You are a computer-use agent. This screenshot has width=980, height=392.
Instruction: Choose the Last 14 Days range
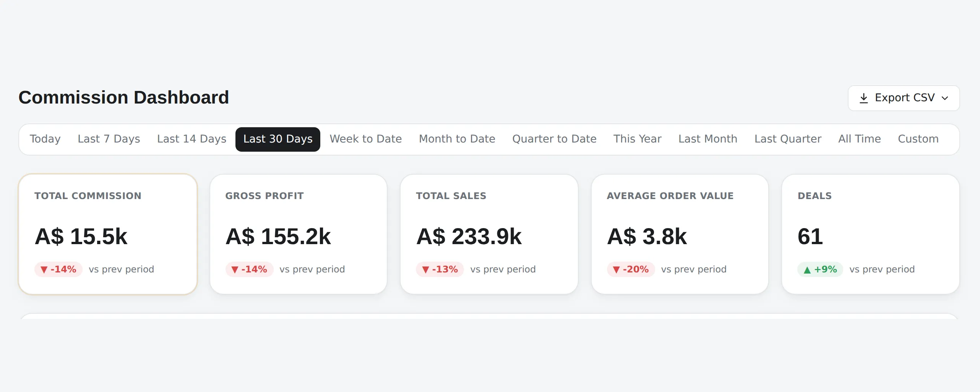coord(191,139)
